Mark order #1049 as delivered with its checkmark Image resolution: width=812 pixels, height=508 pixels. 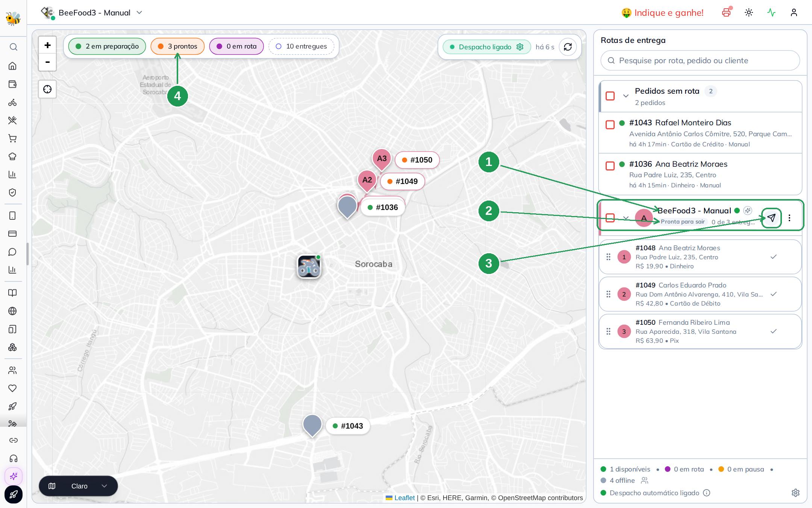click(774, 294)
